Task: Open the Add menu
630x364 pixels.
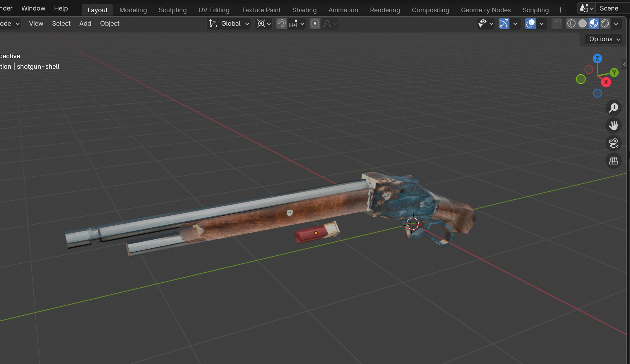Action: point(85,23)
